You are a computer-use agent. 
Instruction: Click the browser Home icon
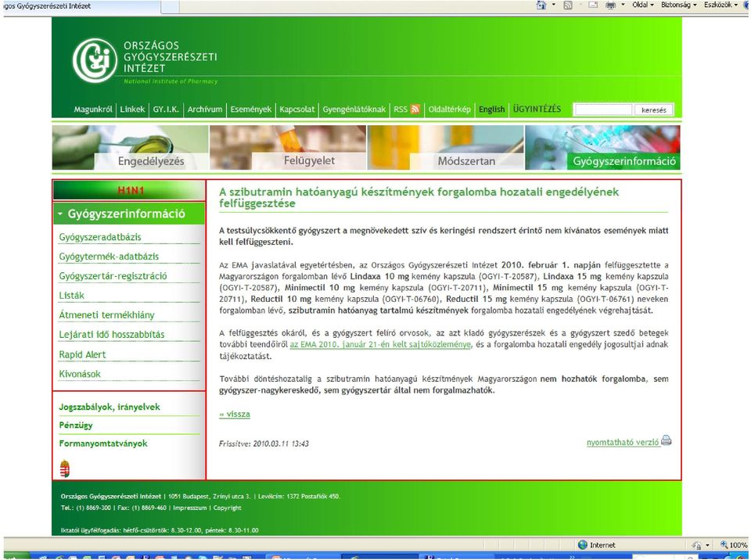coord(541,5)
